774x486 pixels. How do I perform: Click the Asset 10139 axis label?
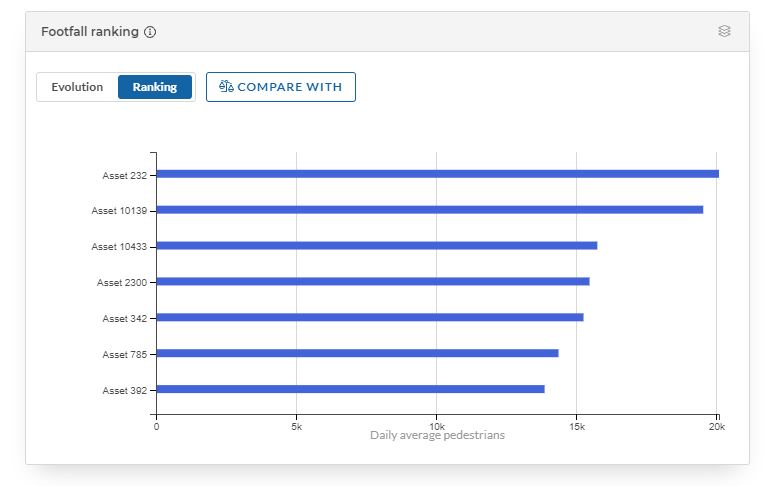coord(119,211)
